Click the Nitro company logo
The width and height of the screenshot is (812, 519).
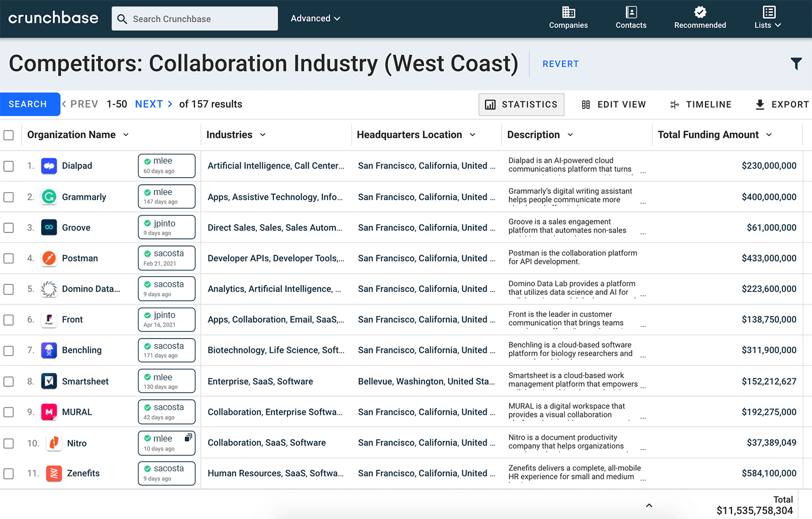pyautogui.click(x=54, y=443)
